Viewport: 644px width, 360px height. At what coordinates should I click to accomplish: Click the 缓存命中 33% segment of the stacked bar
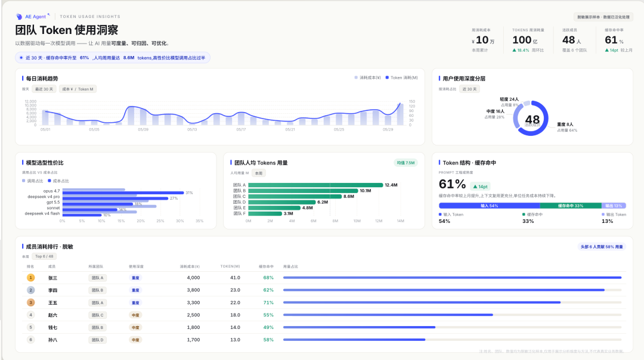click(571, 206)
